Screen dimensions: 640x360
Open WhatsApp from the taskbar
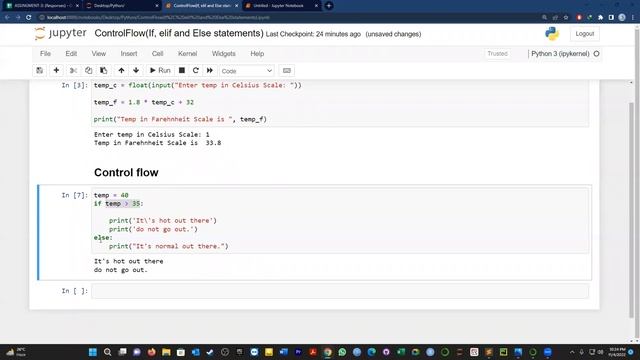pyautogui.click(x=342, y=352)
